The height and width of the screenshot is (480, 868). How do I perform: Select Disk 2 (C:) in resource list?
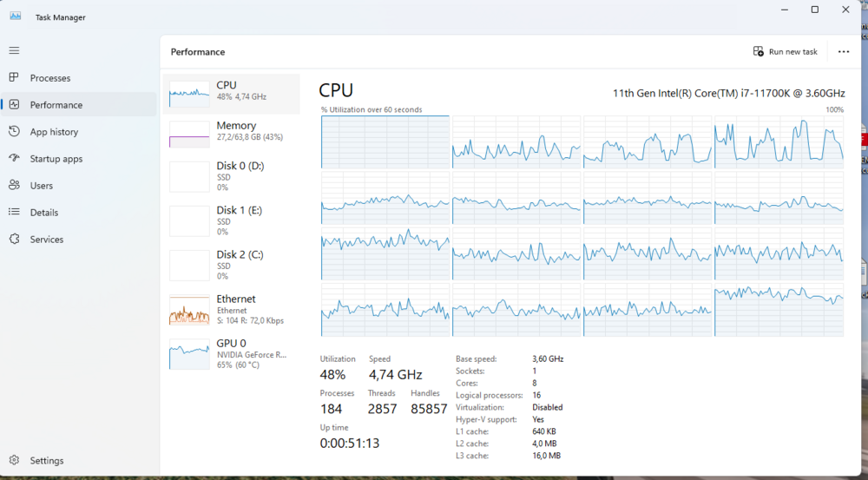tap(232, 266)
